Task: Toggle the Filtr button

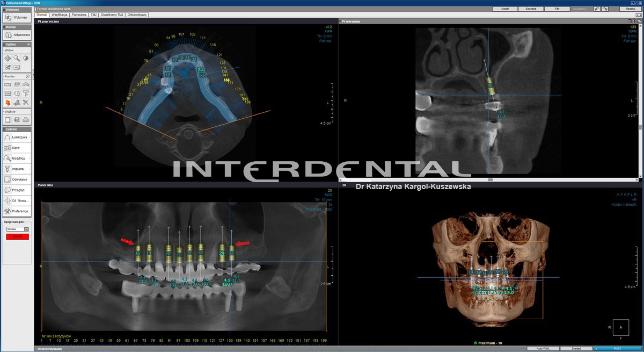Action: click(x=558, y=9)
